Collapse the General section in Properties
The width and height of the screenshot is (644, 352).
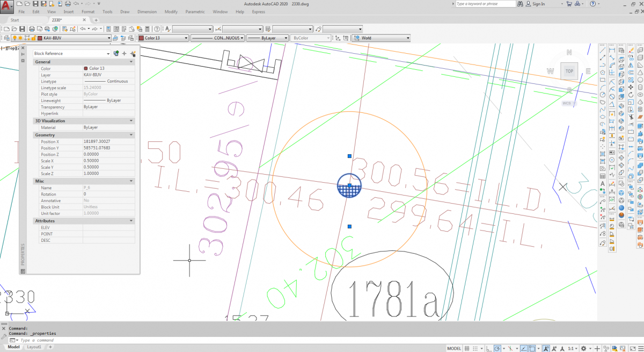coord(131,62)
